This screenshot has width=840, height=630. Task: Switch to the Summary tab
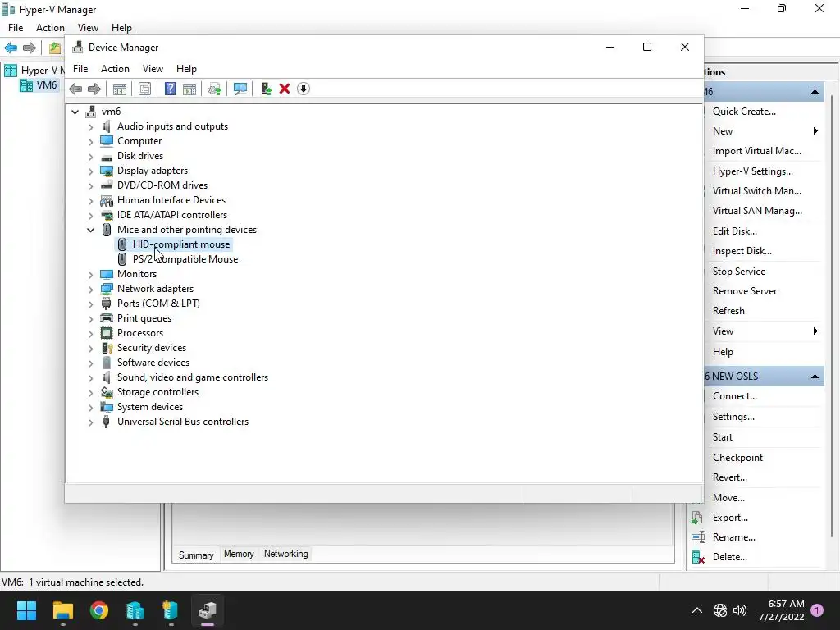196,555
